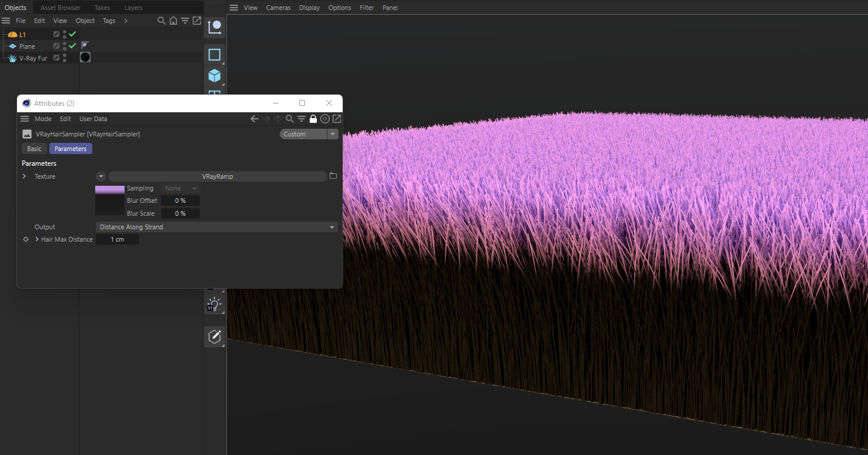Click the L1 light object icon

[x=12, y=35]
